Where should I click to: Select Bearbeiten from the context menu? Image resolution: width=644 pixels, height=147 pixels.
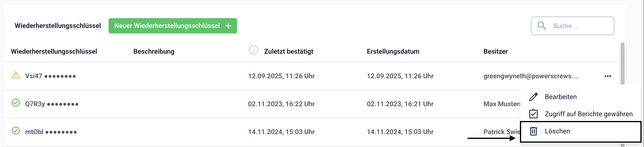pos(560,97)
